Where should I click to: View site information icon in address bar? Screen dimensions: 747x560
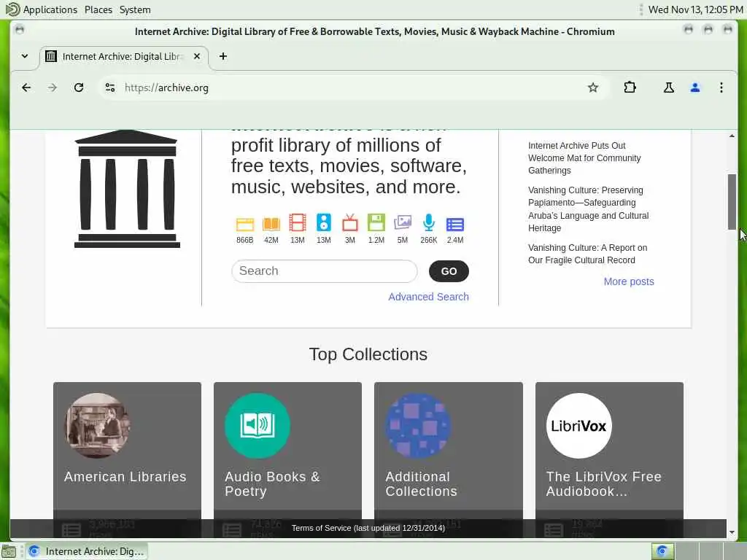[110, 87]
